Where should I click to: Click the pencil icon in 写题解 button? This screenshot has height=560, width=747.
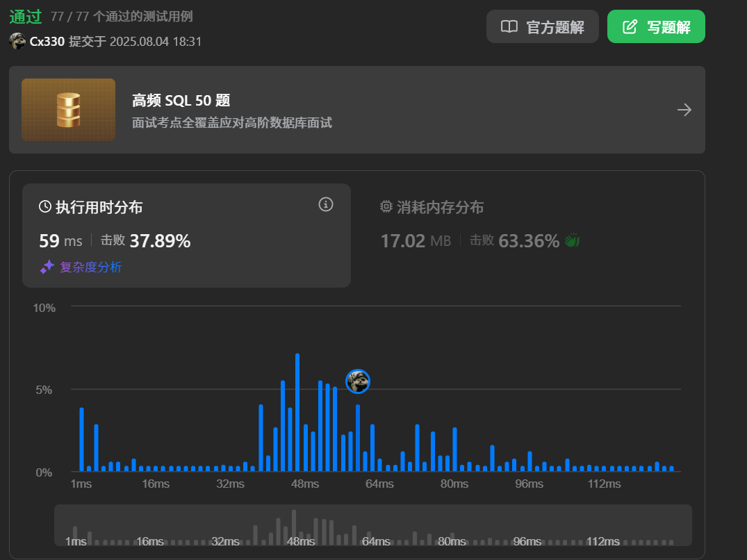point(630,26)
